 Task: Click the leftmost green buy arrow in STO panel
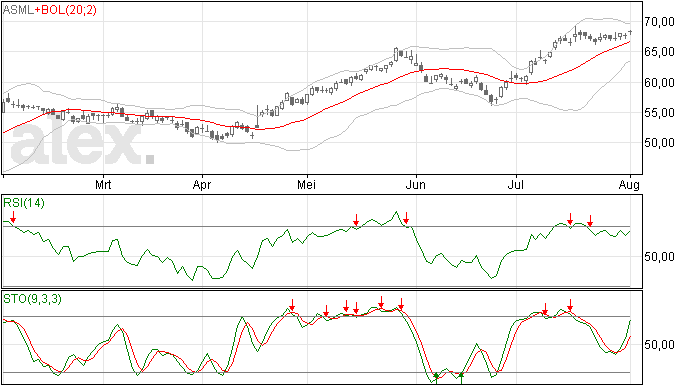pyautogui.click(x=436, y=378)
